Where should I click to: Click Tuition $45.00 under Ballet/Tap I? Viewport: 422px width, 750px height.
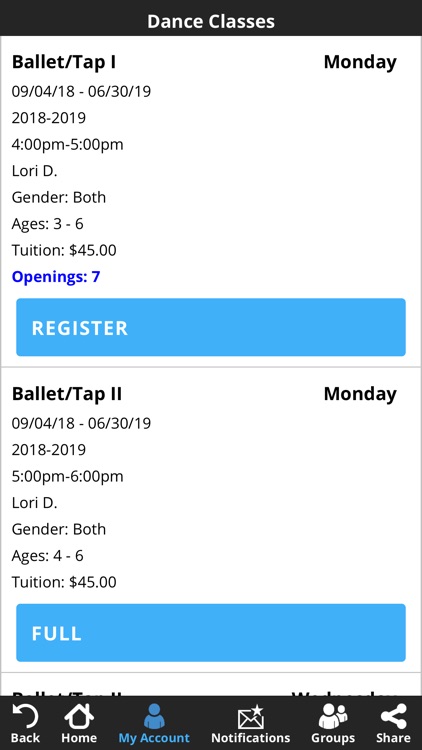[x=64, y=250]
